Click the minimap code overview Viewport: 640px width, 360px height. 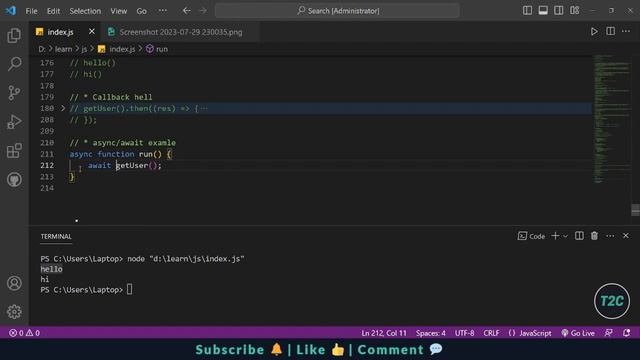pyautogui.click(x=611, y=118)
